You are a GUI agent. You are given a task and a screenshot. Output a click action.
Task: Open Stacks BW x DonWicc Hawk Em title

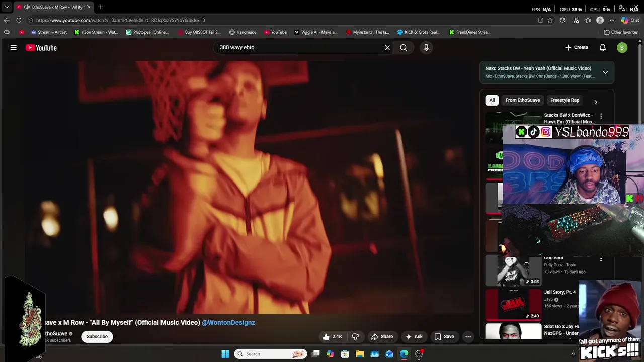[569, 118]
